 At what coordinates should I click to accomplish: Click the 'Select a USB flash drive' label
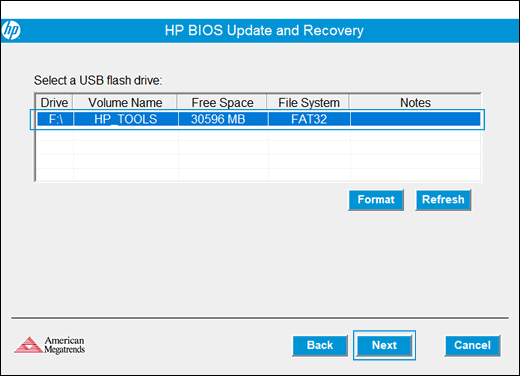[x=98, y=80]
